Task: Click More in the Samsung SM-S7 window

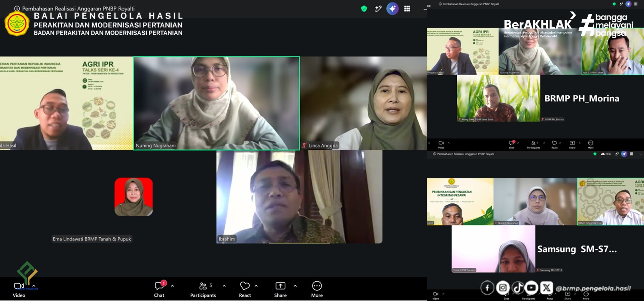Action: pyautogui.click(x=586, y=295)
